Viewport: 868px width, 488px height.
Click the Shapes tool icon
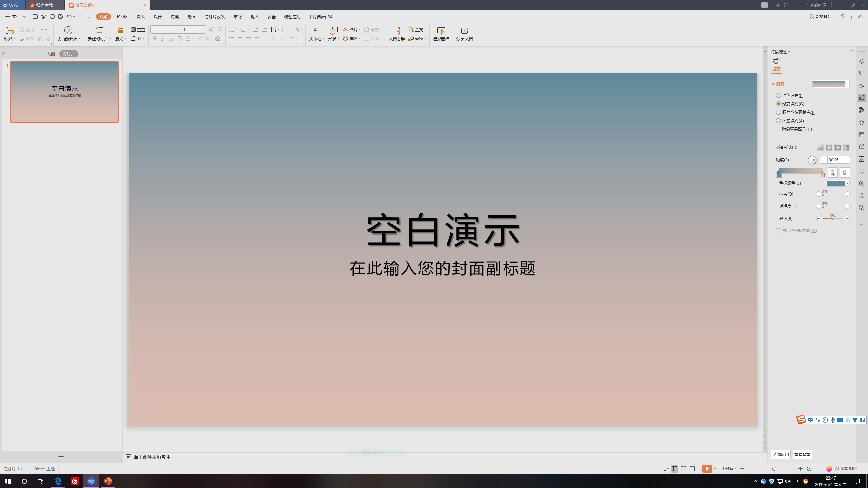click(334, 30)
